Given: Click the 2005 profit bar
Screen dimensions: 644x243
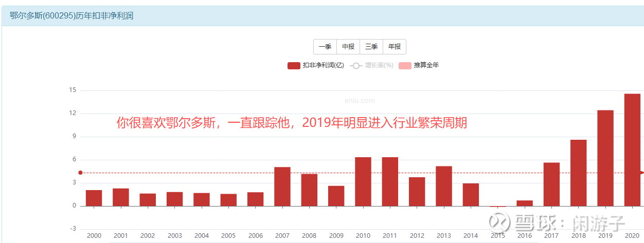Looking at the screenshot, I should 228,200.
